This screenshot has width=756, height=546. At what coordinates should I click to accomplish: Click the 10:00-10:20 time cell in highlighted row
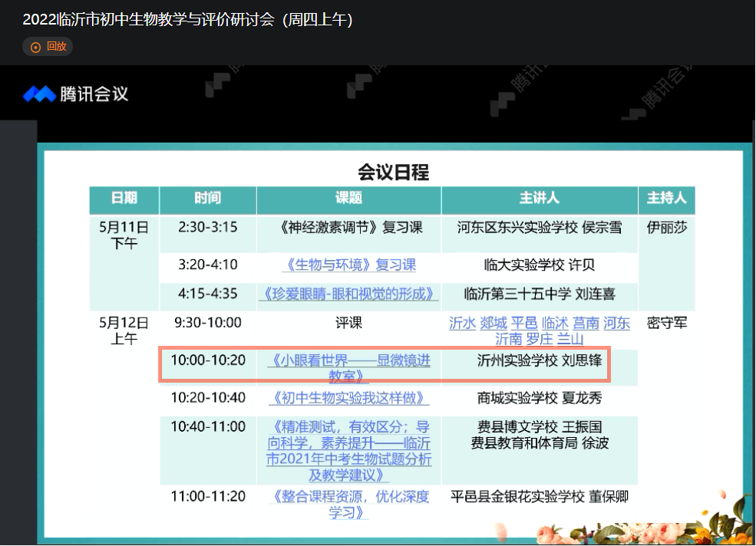[x=207, y=360]
